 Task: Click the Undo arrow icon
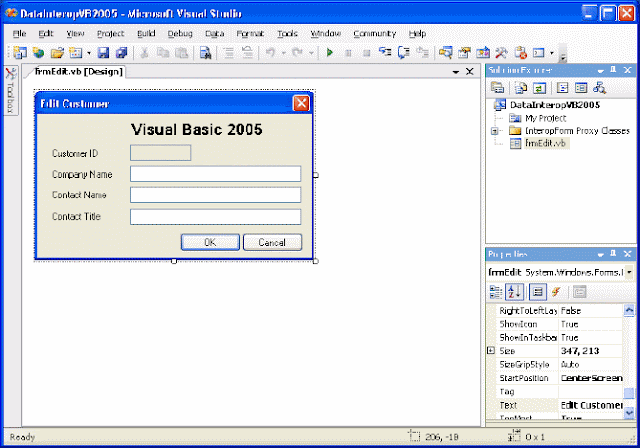tap(271, 53)
